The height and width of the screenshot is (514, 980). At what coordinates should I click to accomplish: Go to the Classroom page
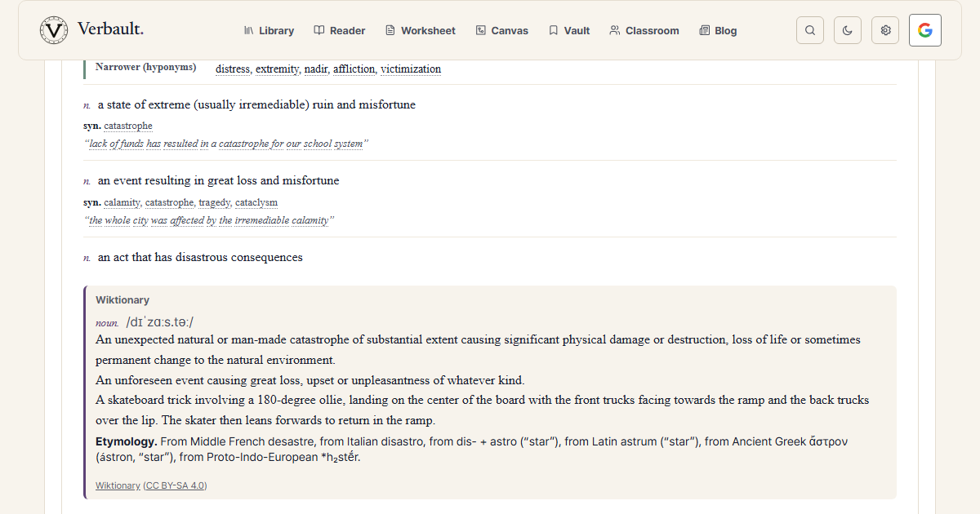[x=644, y=30]
